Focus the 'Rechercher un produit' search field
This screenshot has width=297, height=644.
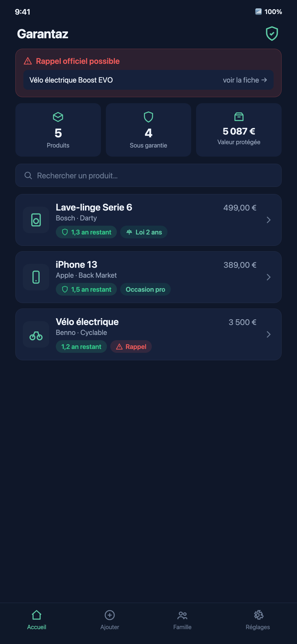[x=148, y=175]
